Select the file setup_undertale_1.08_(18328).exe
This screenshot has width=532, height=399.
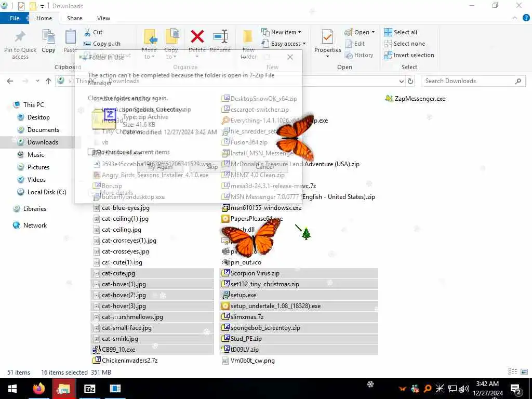pyautogui.click(x=275, y=306)
